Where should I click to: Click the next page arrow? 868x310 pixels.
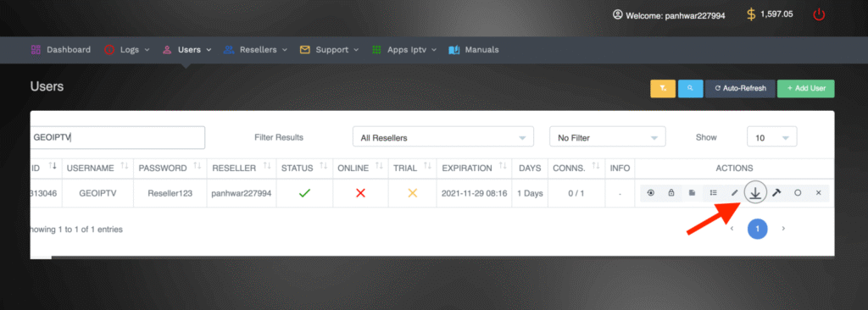click(x=783, y=228)
